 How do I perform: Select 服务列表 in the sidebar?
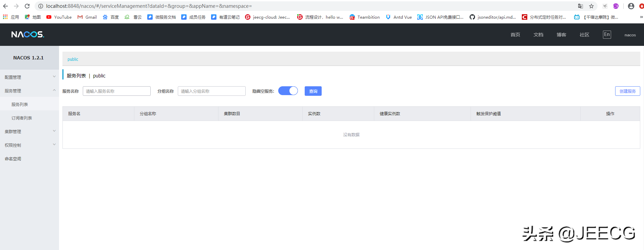point(30,104)
